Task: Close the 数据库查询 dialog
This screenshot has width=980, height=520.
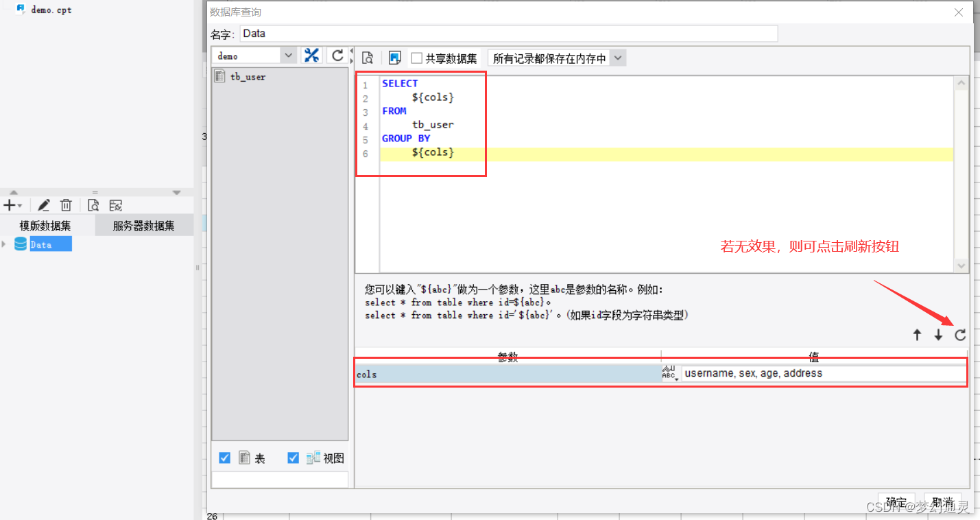Action: point(959,12)
